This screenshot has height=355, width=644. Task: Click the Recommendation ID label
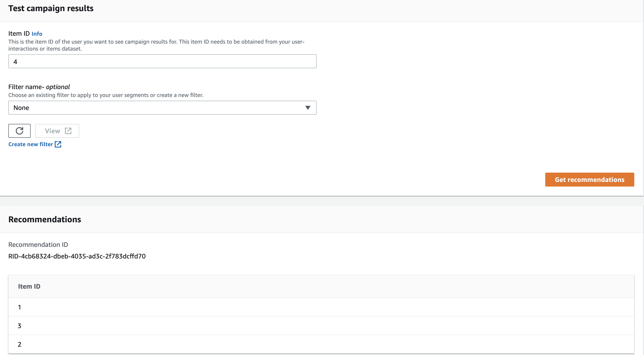click(x=38, y=245)
